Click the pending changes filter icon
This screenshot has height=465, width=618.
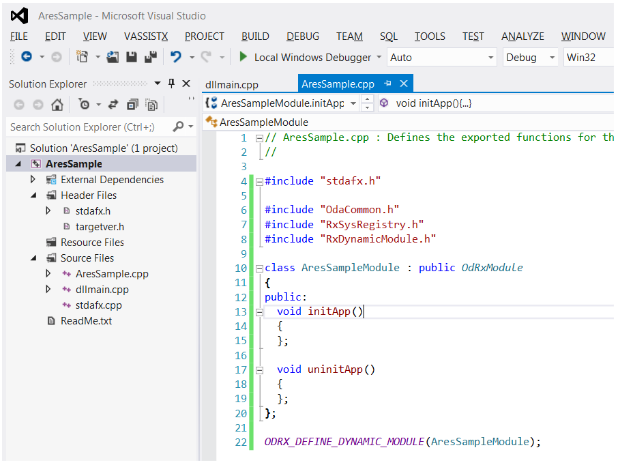coord(84,104)
